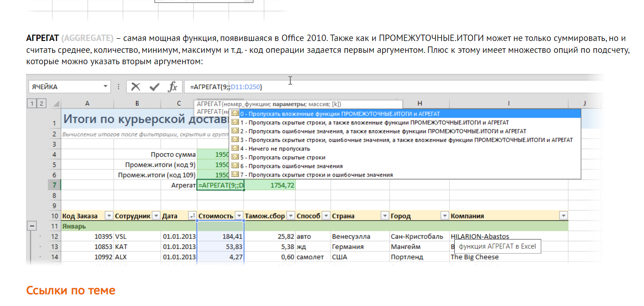Click order code 10395 cell

tap(87, 236)
